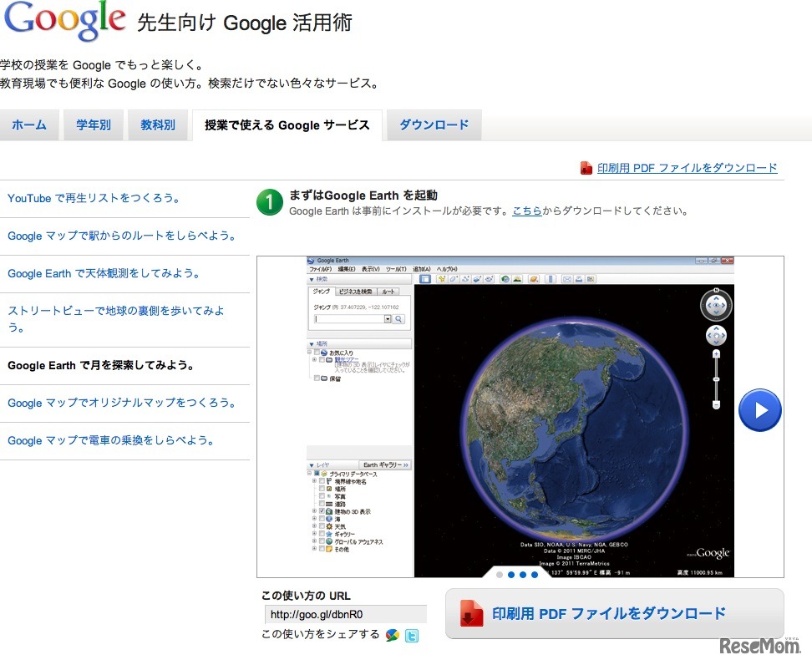Share this guide via the Twitter icon
812x665 pixels.
411,636
